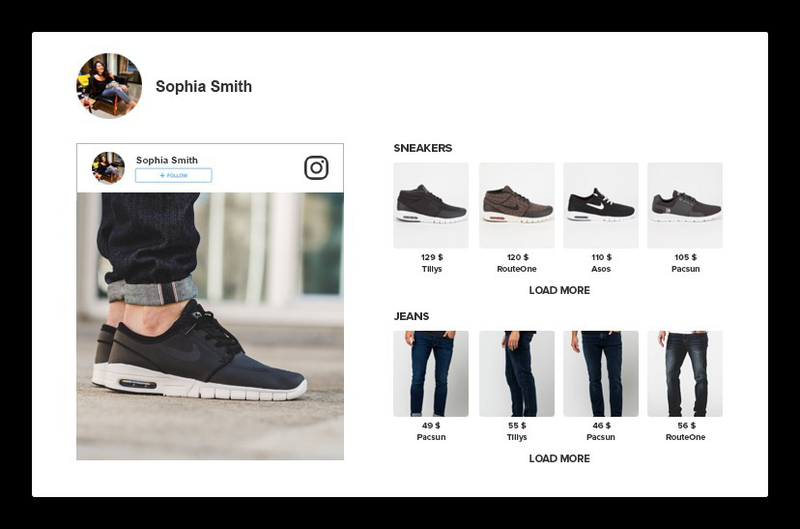Click the Sophia Smith page title name
800x529 pixels.
(x=204, y=86)
